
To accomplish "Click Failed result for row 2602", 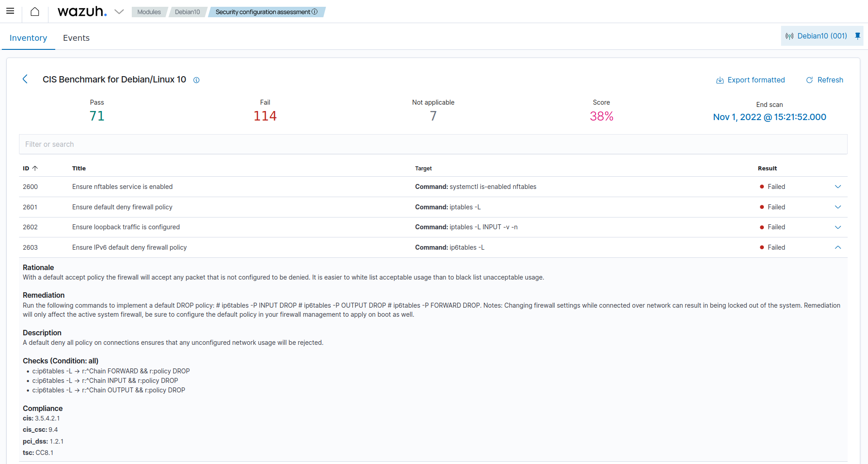I will 772,227.
